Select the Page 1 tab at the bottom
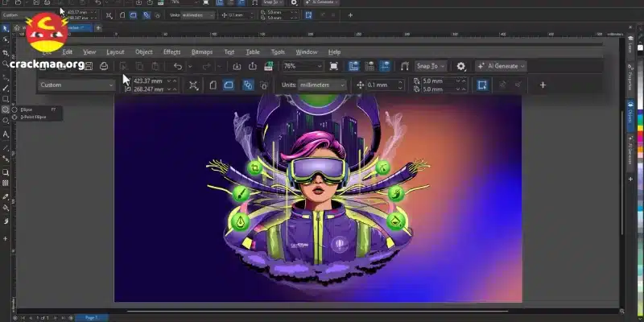The width and height of the screenshot is (644, 322). pyautogui.click(x=91, y=318)
